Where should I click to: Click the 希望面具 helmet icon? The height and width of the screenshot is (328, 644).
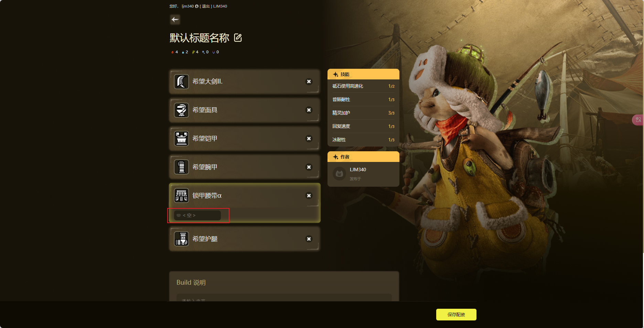(x=181, y=110)
